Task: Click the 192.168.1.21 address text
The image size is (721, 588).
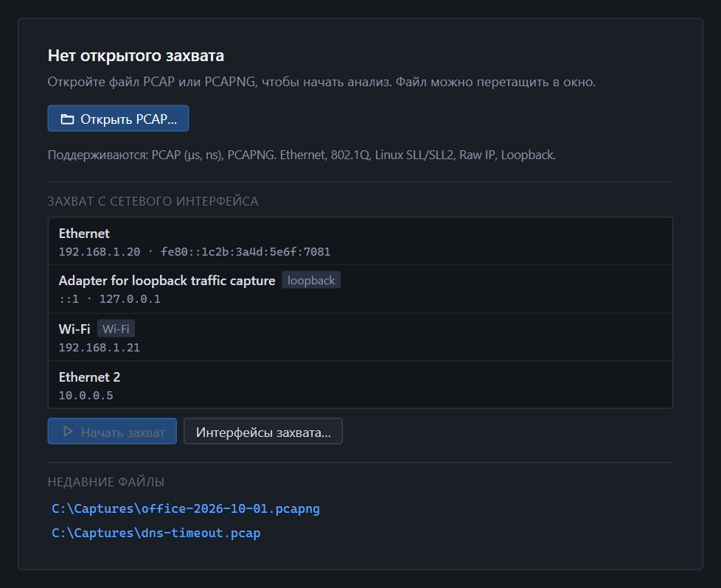Action: (100, 348)
